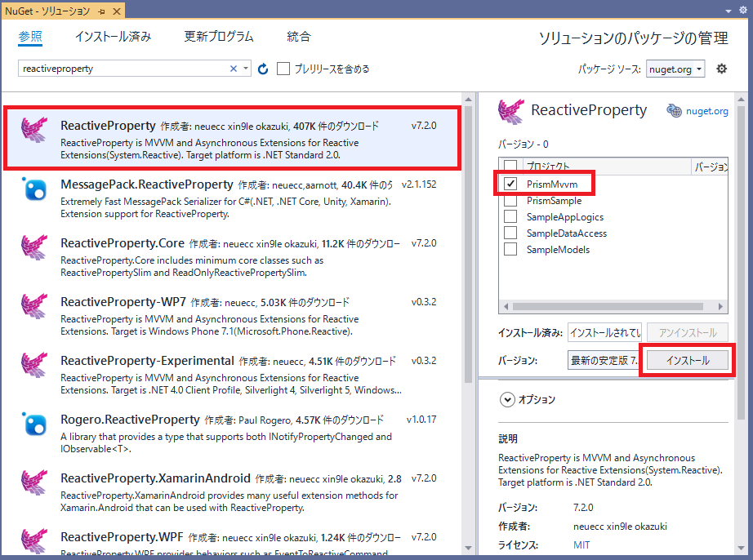Click the neuecc xin9le okazuki author value in details
This screenshot has width=753, height=560.
(x=620, y=527)
